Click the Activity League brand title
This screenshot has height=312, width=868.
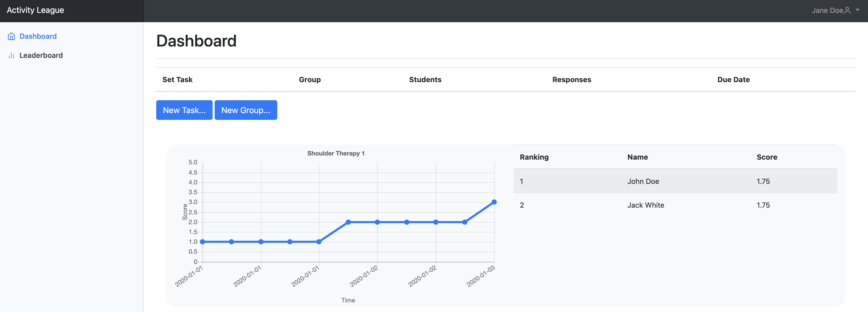(x=35, y=10)
